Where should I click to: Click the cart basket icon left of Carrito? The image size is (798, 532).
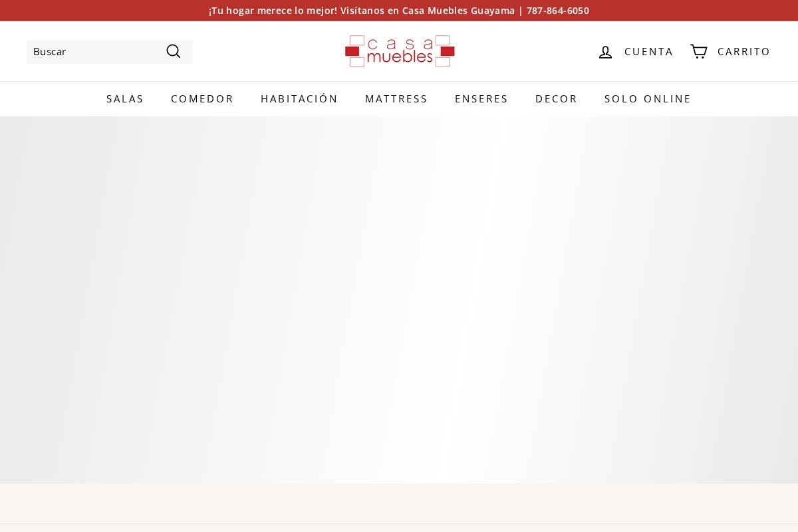tap(698, 51)
